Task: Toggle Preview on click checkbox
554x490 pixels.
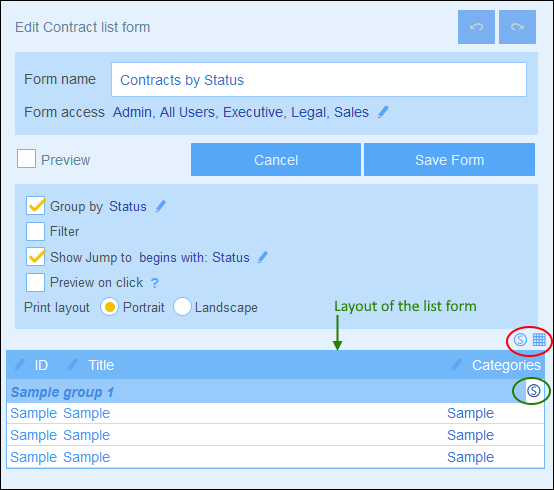Action: pos(35,282)
